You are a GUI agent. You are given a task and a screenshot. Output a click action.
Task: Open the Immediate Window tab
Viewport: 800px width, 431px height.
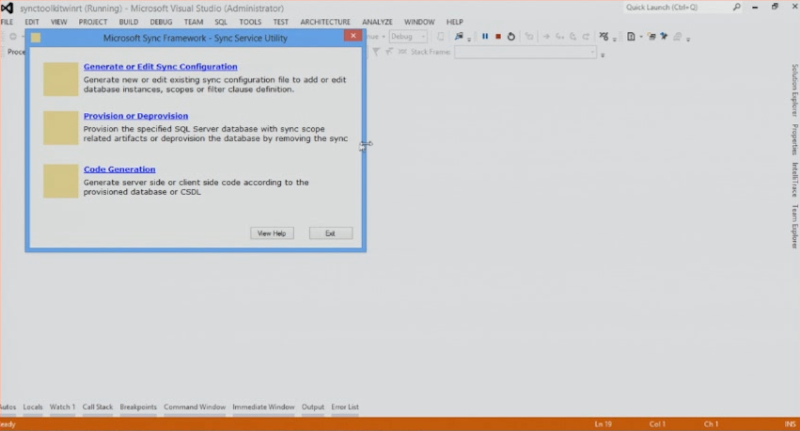263,407
